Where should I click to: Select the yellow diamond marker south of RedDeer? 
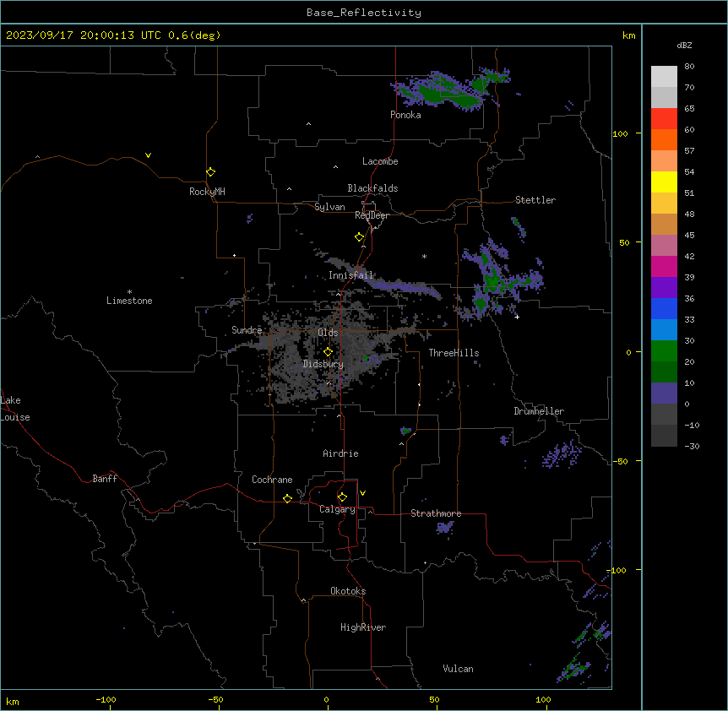[x=359, y=237]
